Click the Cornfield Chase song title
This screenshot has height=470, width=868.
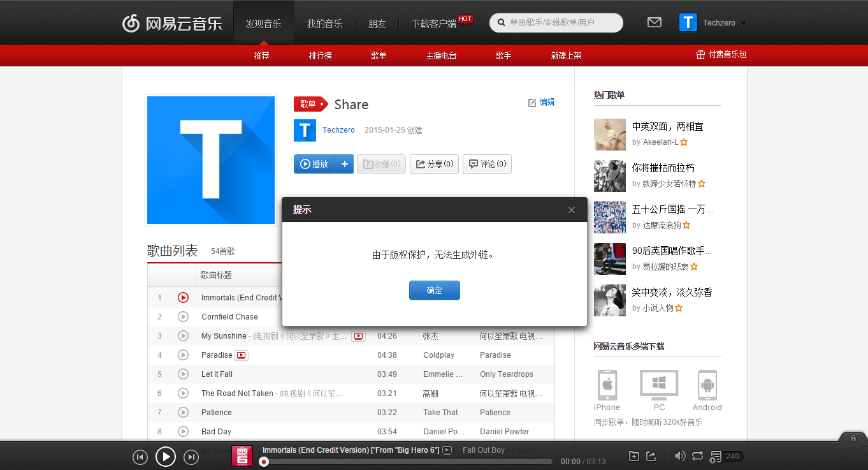click(x=229, y=317)
